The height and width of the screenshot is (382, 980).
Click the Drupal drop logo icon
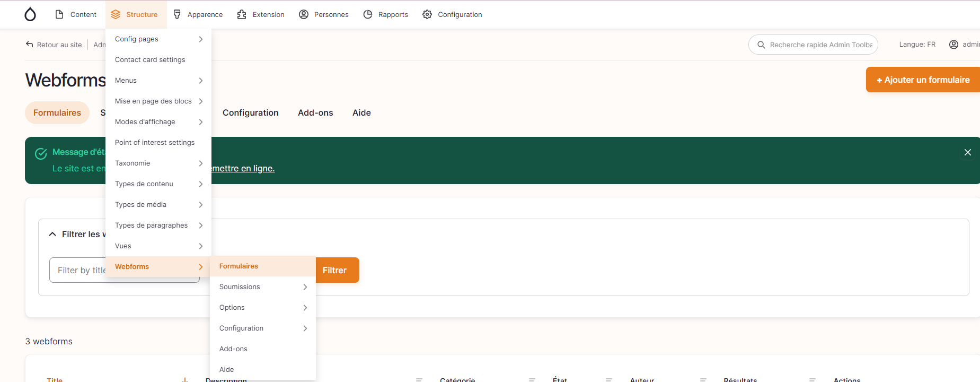click(30, 14)
